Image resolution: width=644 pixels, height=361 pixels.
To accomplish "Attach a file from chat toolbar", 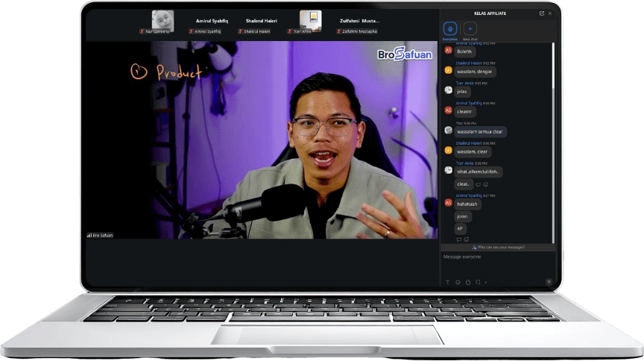I will coord(468,283).
